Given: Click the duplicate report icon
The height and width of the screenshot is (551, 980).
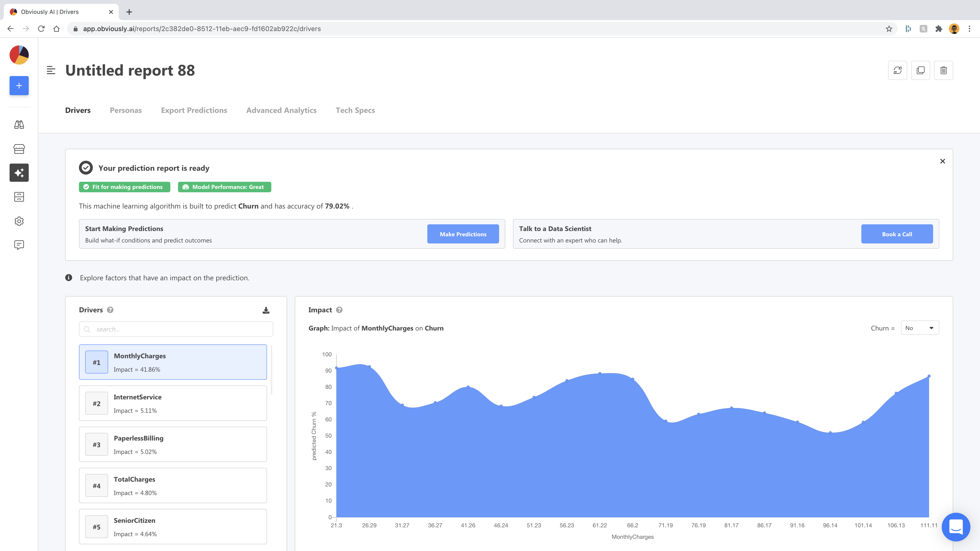Looking at the screenshot, I should pyautogui.click(x=920, y=70).
